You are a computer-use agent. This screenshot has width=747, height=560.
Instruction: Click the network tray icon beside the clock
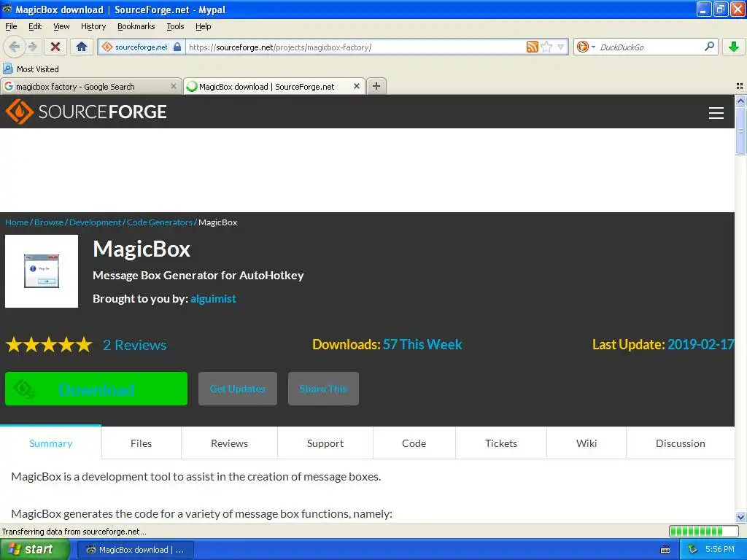point(693,550)
